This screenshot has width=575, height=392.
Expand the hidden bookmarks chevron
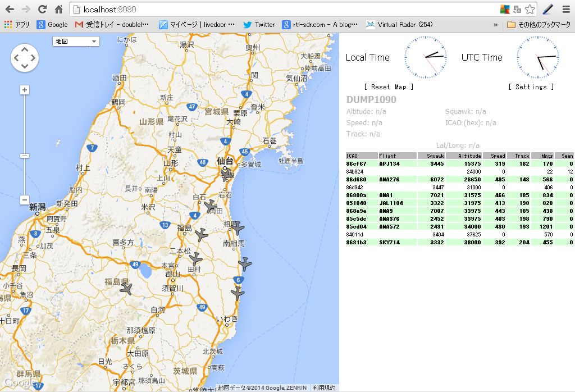(496, 25)
